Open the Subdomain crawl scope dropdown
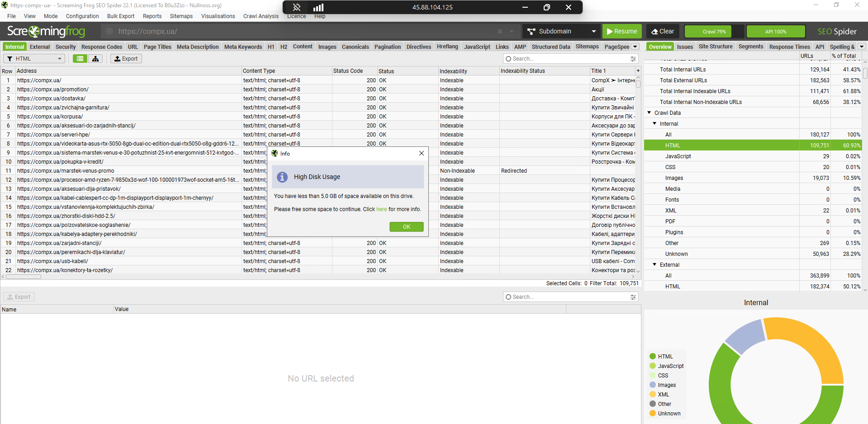868x424 pixels. pos(561,31)
